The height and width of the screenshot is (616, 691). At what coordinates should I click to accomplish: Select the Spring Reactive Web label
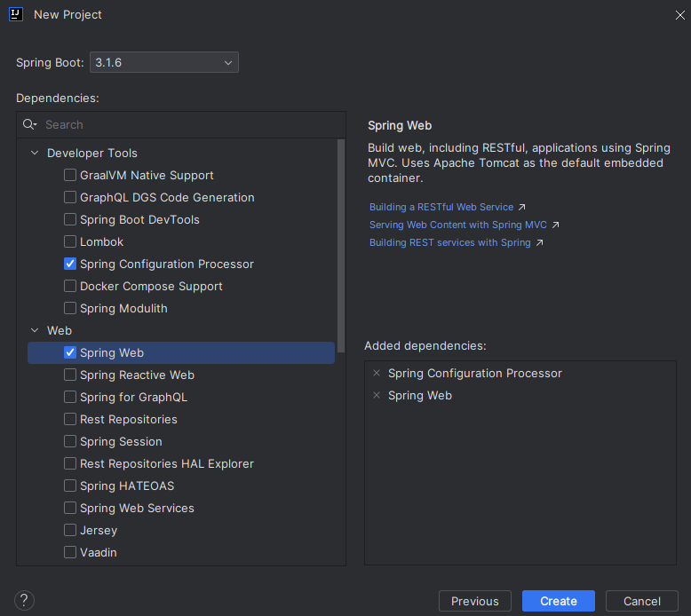click(137, 375)
